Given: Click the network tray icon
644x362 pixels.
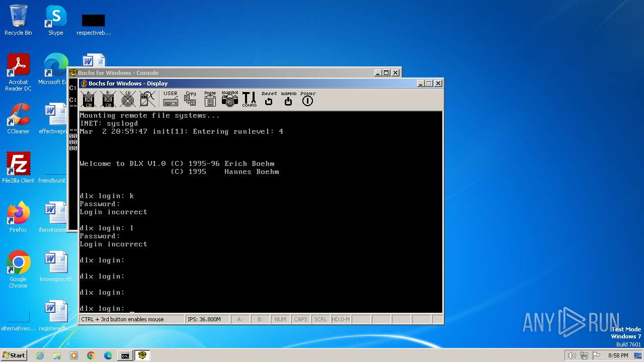Looking at the screenshot, I should pos(584,355).
